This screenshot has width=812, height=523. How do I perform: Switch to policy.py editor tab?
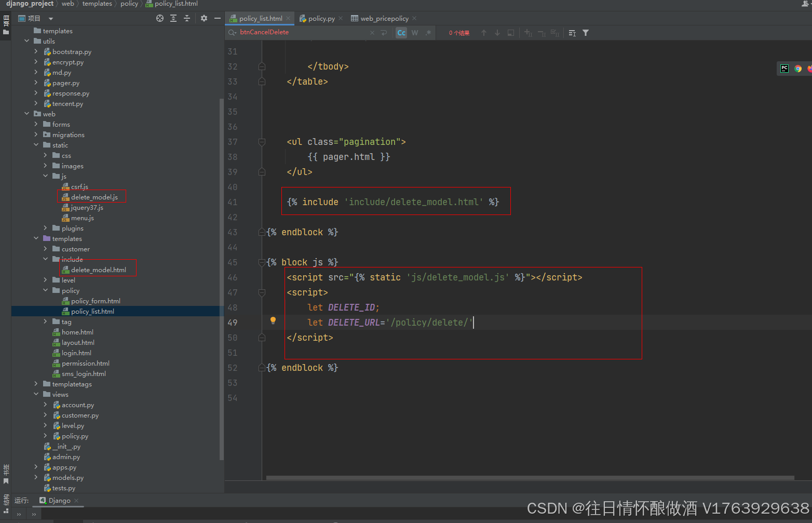point(321,18)
